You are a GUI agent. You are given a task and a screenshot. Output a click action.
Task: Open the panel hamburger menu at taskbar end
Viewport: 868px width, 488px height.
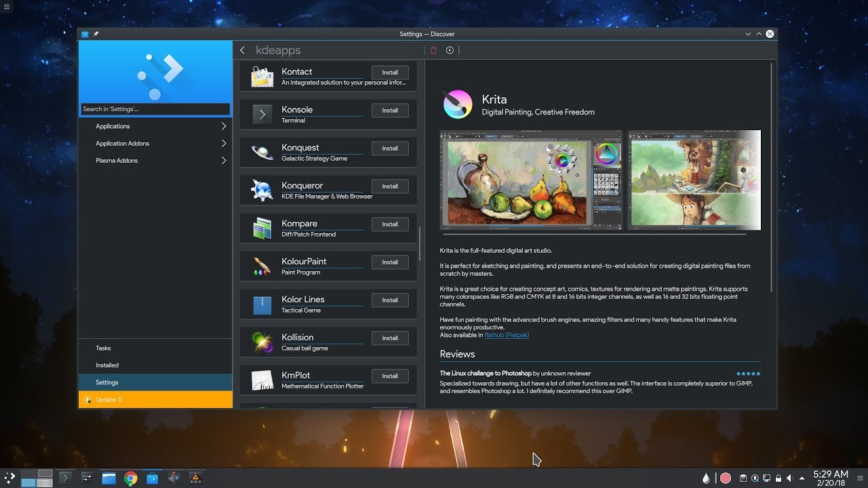click(x=860, y=478)
